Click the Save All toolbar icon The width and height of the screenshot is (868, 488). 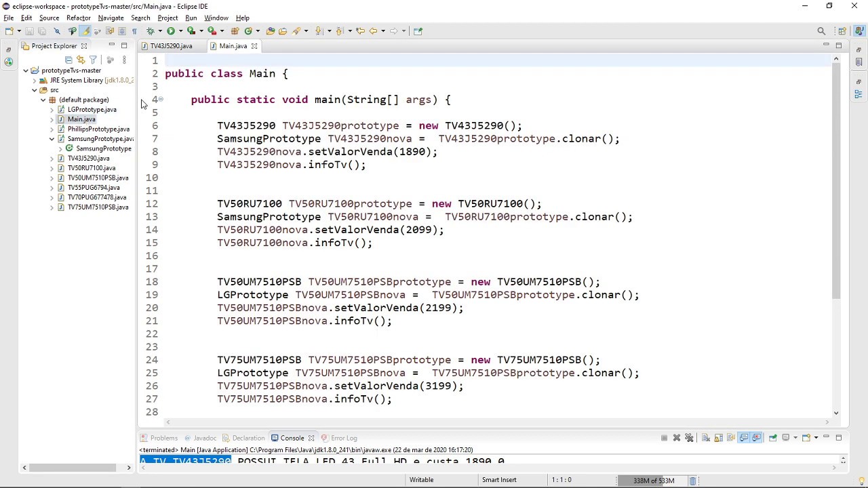41,30
